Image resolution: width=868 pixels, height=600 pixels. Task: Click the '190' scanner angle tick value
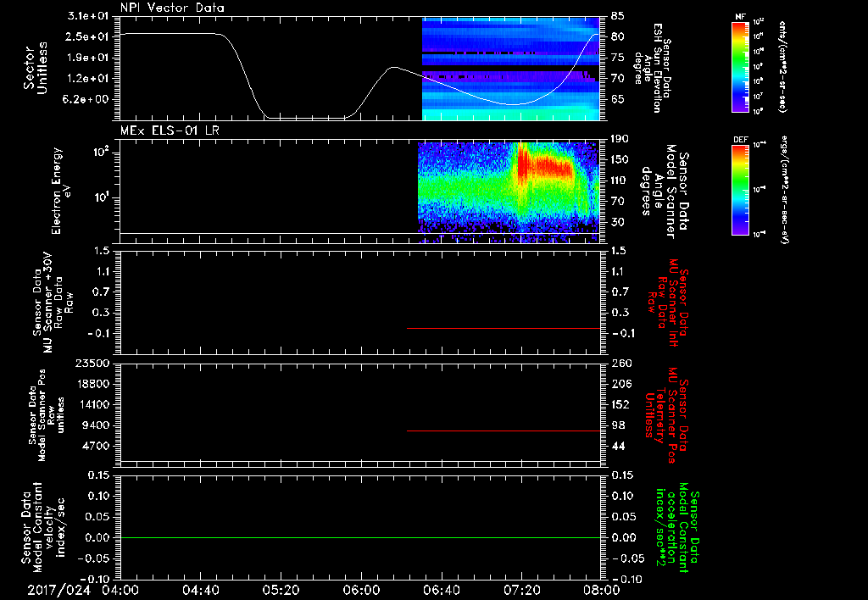(x=621, y=139)
